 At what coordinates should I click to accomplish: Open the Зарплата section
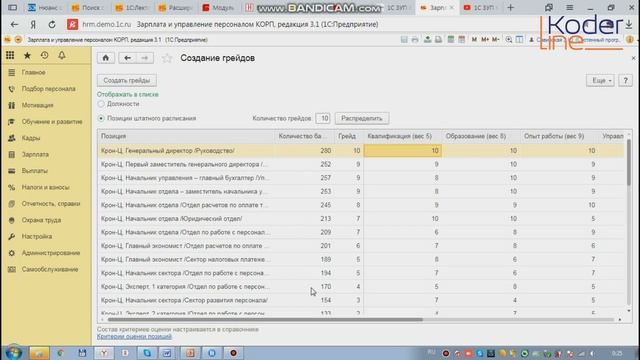(x=35, y=154)
